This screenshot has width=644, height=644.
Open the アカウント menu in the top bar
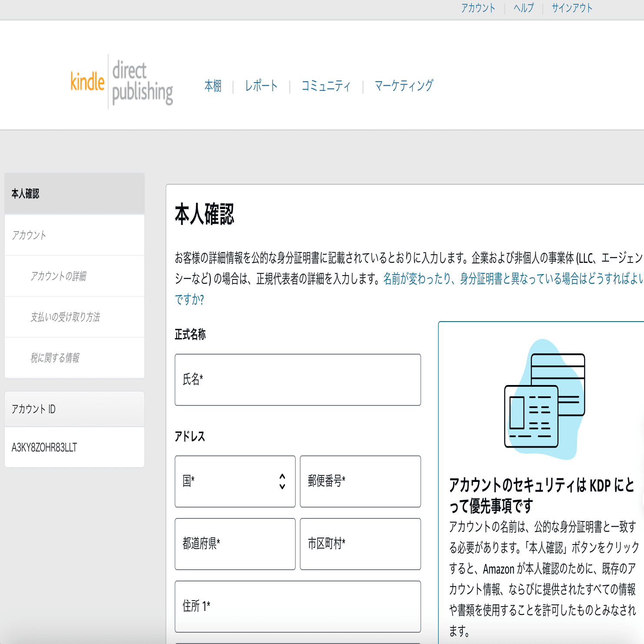[x=478, y=8]
